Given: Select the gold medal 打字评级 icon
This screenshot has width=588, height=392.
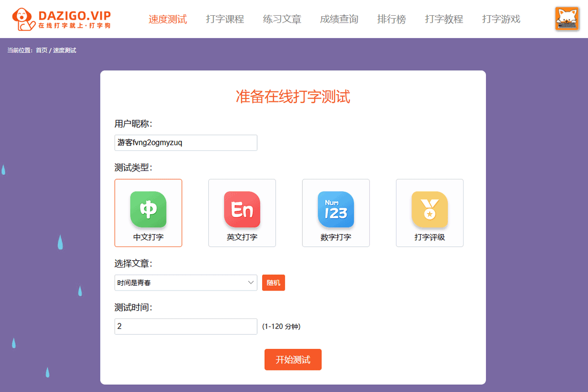Looking at the screenshot, I should click(x=430, y=209).
